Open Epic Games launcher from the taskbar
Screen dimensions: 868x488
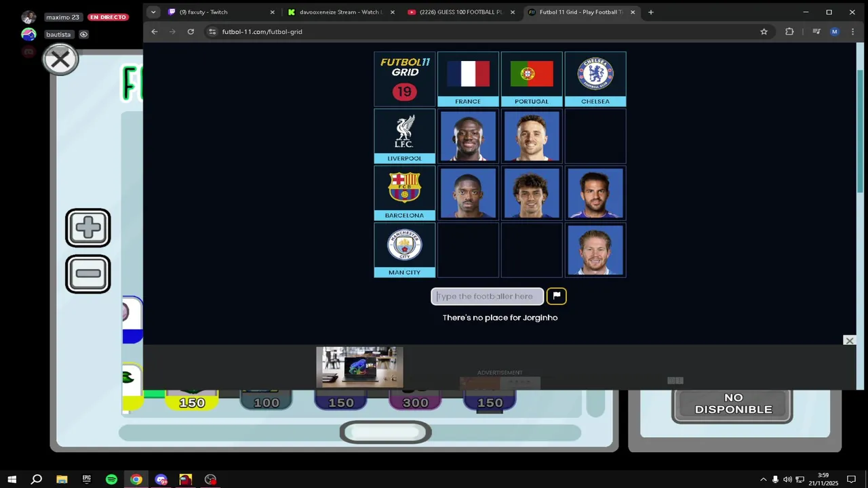(x=87, y=479)
